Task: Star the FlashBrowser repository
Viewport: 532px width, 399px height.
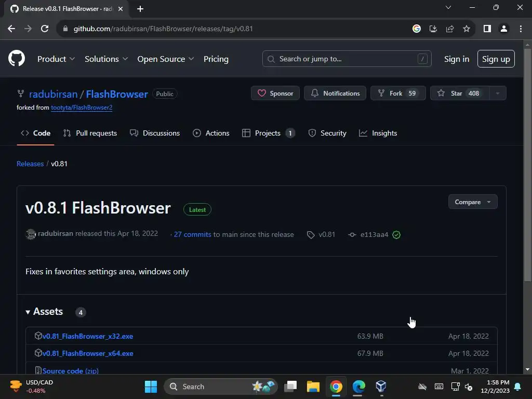Action: 460,94
